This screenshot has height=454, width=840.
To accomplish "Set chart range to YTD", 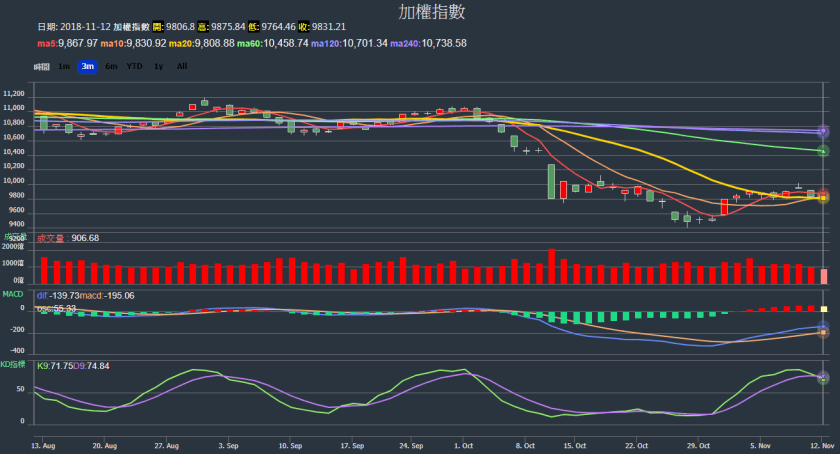I will pyautogui.click(x=134, y=66).
